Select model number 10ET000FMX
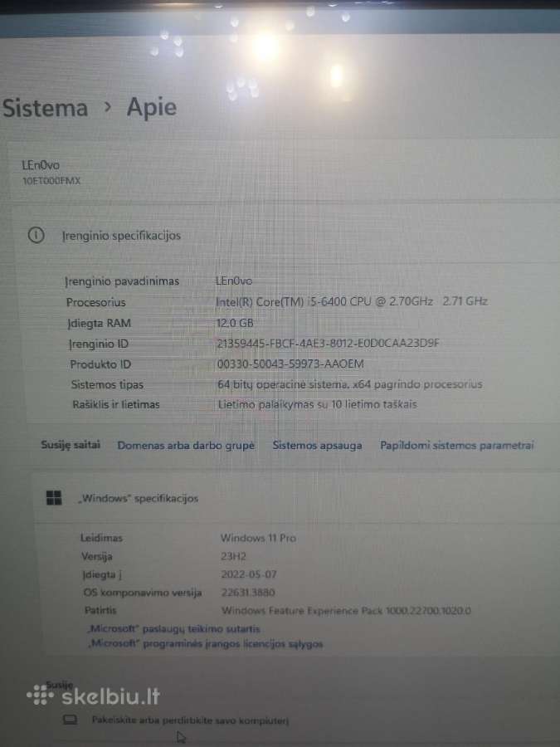 click(51, 181)
